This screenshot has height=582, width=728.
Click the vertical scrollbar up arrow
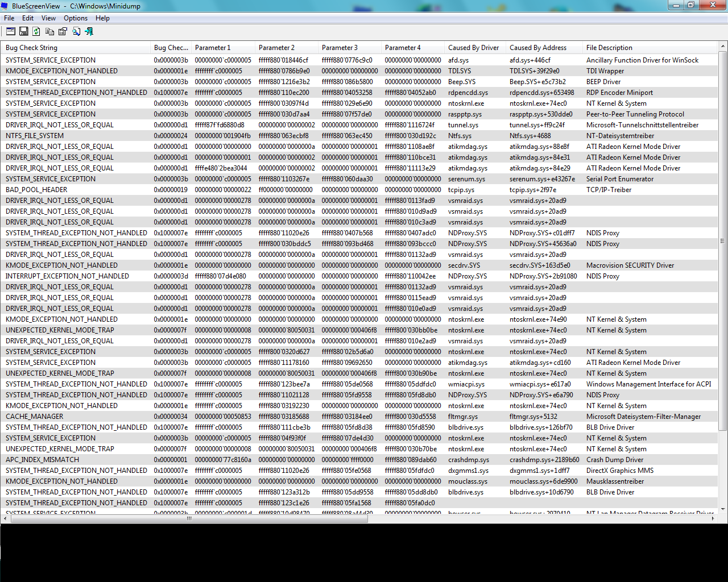click(x=723, y=46)
